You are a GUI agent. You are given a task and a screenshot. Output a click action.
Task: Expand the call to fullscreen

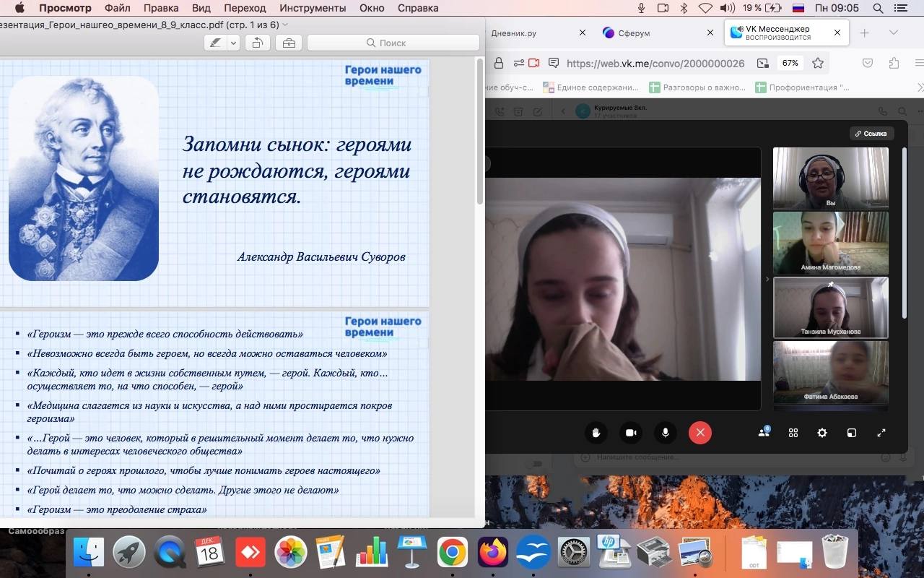coord(881,433)
